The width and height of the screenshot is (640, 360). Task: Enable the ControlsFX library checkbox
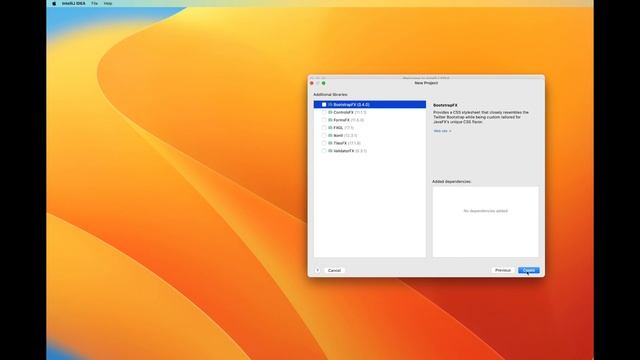[x=324, y=112]
